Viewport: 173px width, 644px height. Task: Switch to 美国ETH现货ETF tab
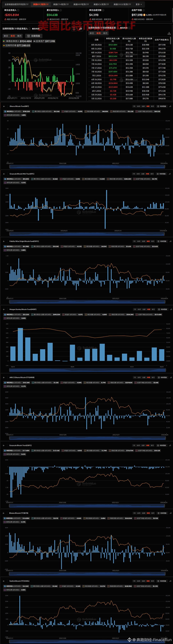tap(61, 4)
